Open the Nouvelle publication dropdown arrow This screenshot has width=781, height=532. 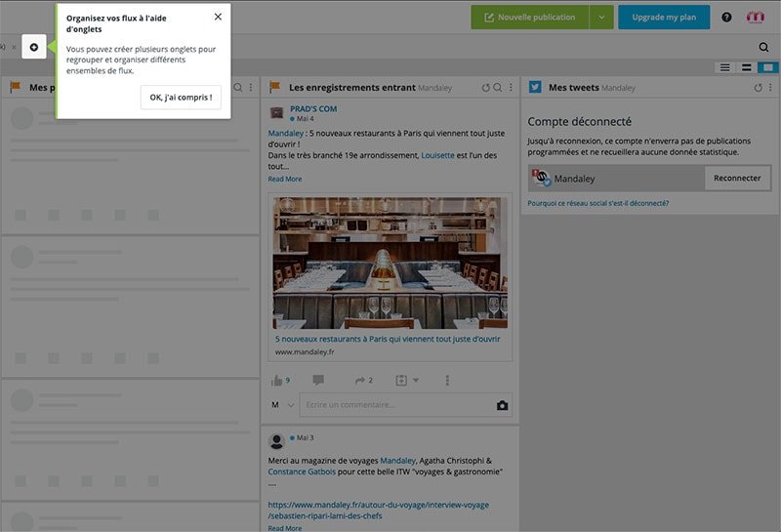click(601, 17)
